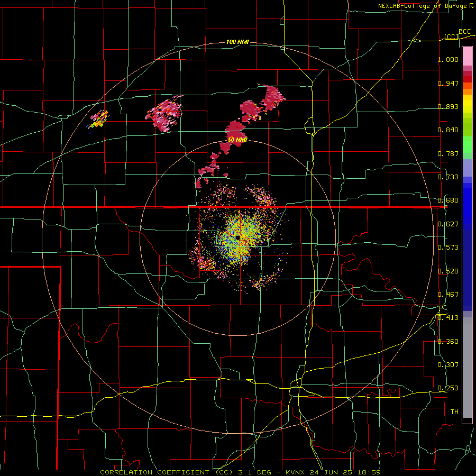Select the 0.253 legend value
This screenshot has height=476, width=476.
click(448, 388)
